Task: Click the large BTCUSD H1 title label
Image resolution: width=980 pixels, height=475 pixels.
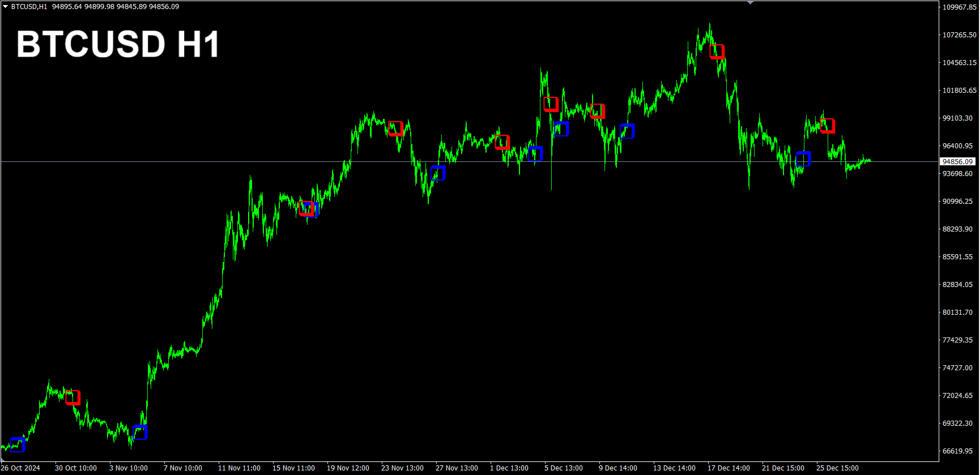Action: click(118, 44)
